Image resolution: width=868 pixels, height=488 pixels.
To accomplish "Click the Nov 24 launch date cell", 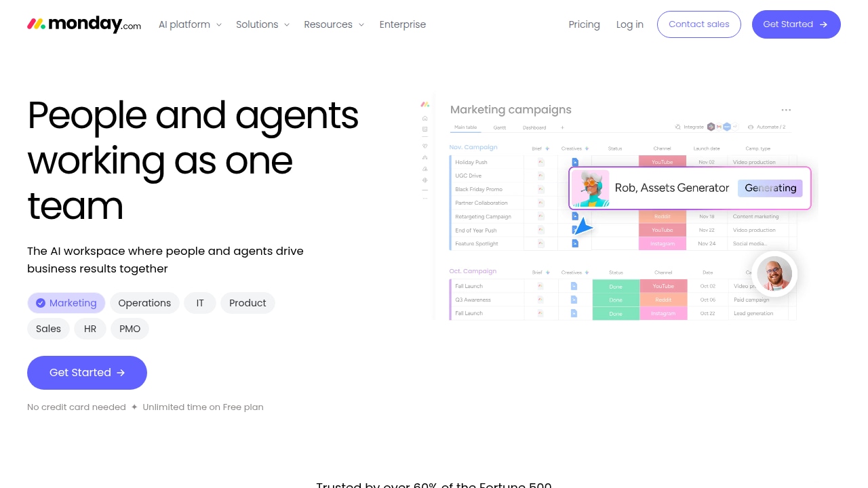I will (707, 243).
